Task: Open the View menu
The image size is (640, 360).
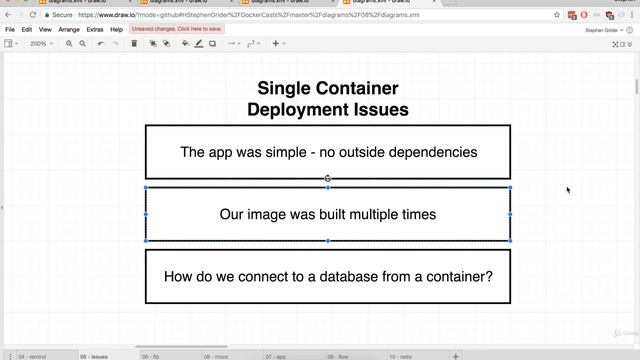Action: click(45, 29)
